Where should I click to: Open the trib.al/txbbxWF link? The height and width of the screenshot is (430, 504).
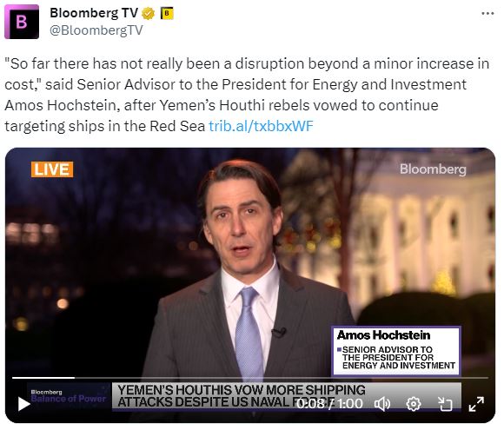click(x=261, y=126)
